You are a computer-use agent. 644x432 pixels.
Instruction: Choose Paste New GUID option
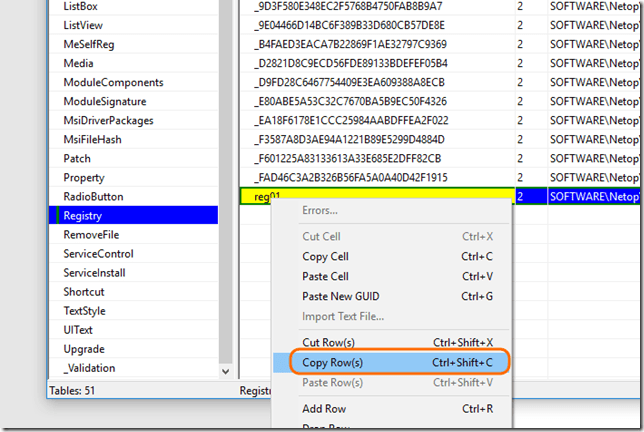click(x=340, y=296)
